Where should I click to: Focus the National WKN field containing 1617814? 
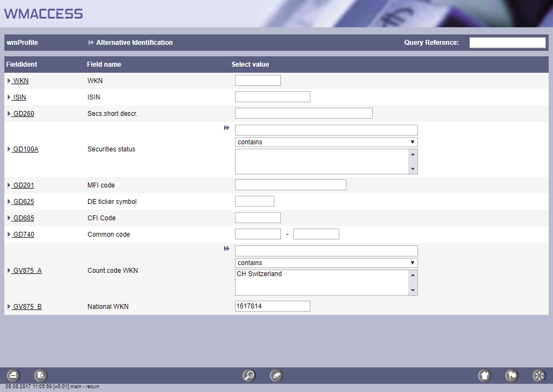pyautogui.click(x=272, y=306)
